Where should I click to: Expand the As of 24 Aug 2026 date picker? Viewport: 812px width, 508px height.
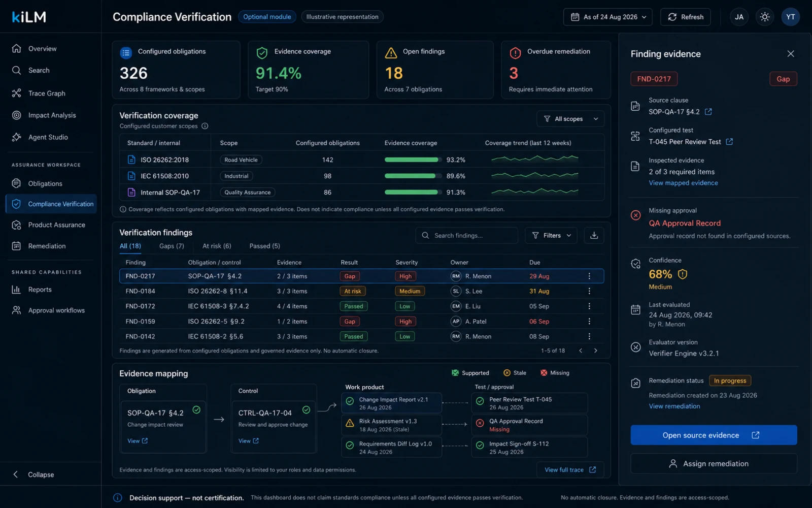(608, 17)
